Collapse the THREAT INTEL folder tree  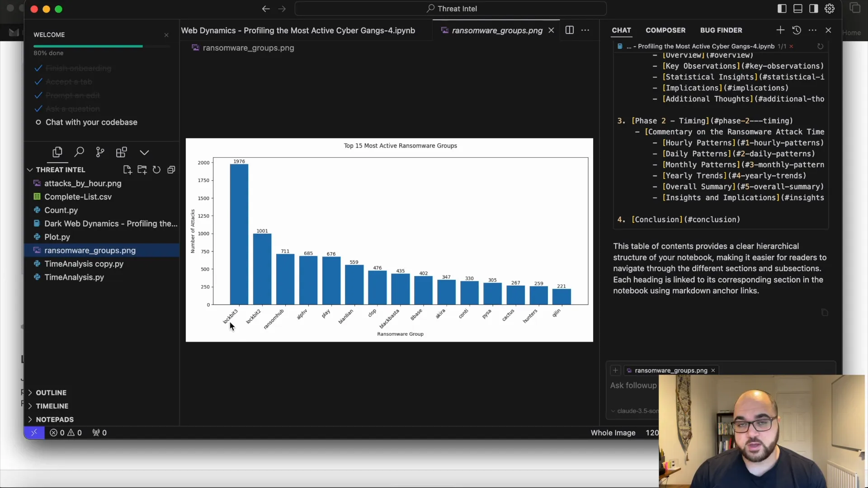[30, 170]
